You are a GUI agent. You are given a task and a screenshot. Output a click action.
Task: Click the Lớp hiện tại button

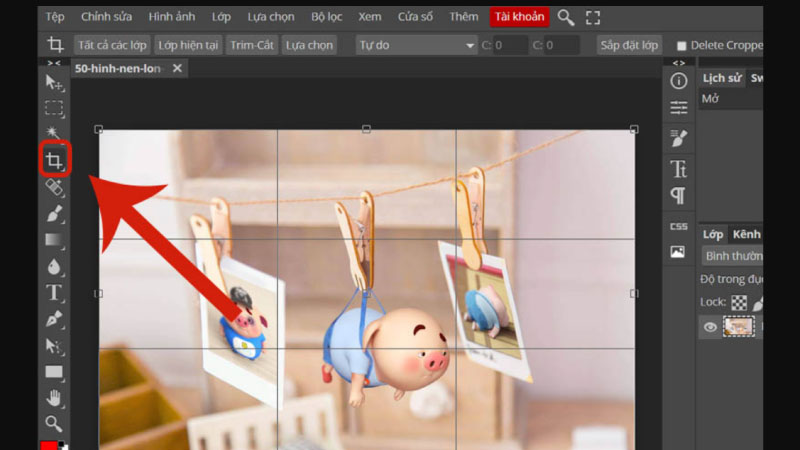[188, 45]
